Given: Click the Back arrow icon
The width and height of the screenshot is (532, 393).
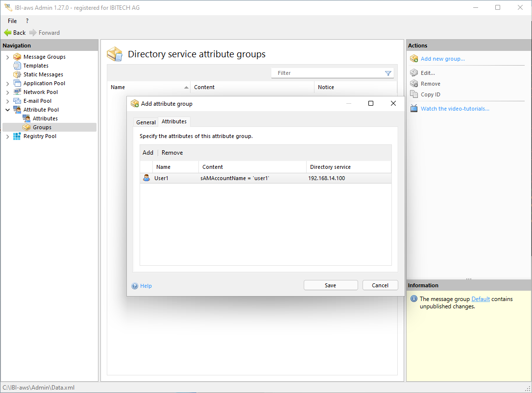Looking at the screenshot, I should pyautogui.click(x=8, y=33).
